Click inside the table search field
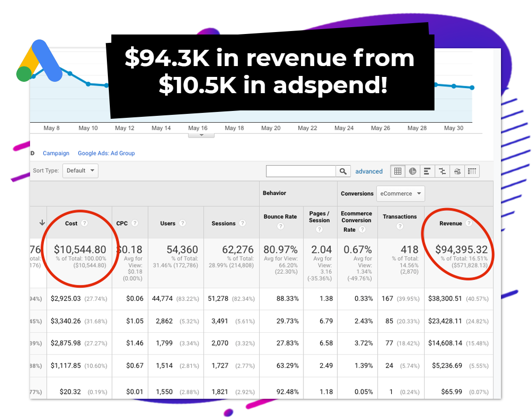Viewport: 532px width, 418px height. coord(301,171)
